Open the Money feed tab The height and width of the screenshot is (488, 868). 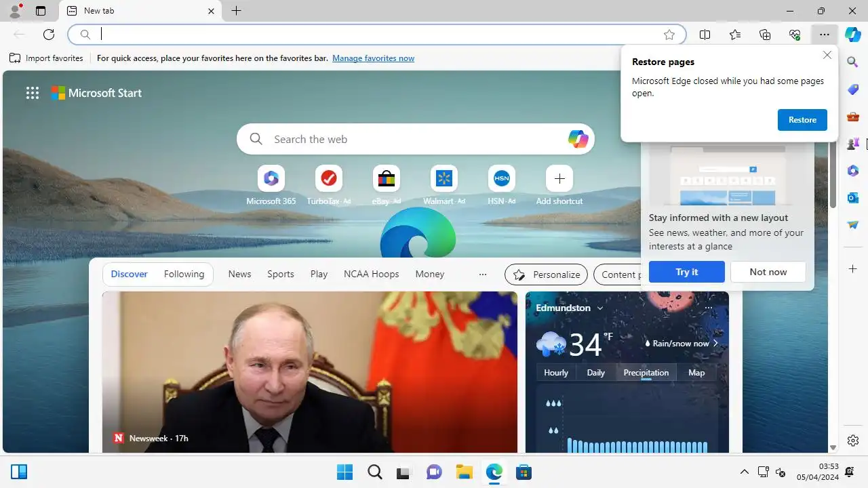click(430, 274)
